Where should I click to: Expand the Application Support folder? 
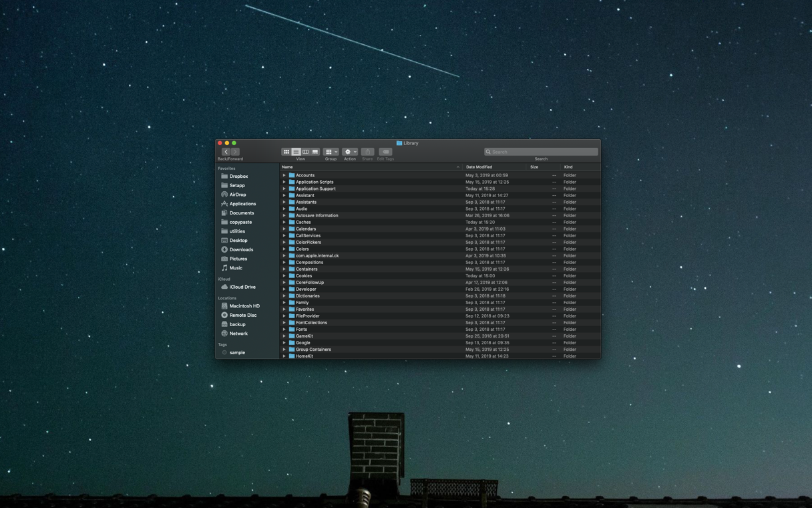[x=284, y=188]
